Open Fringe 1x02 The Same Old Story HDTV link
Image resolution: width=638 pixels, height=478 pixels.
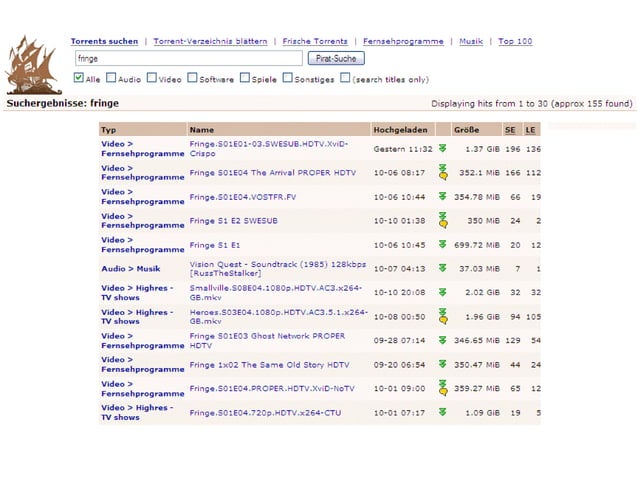point(269,365)
